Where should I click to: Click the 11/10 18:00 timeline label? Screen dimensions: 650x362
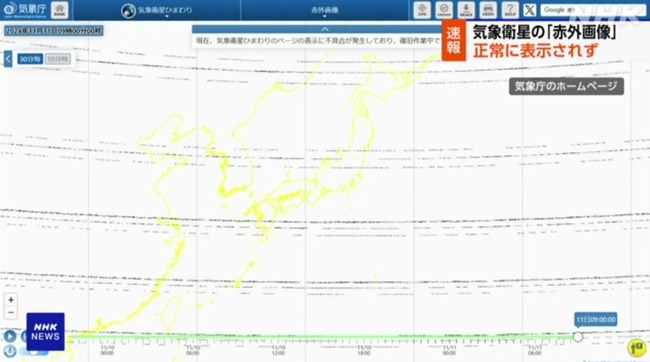click(364, 350)
